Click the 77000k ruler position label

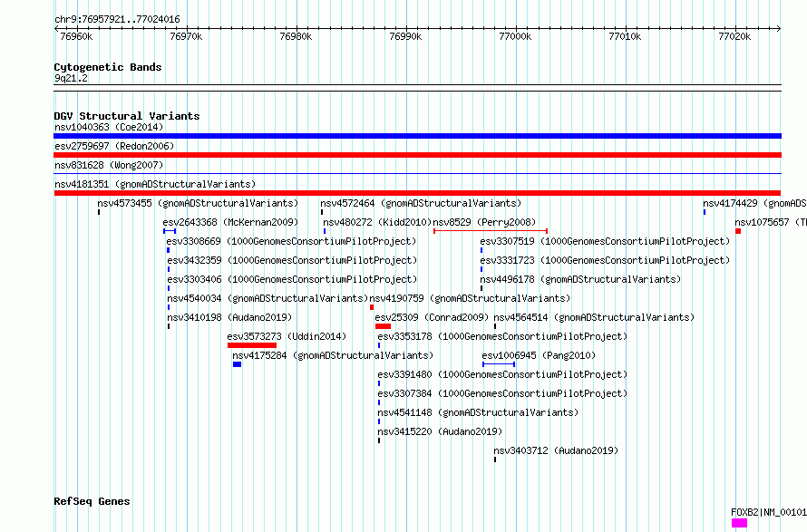click(x=515, y=36)
